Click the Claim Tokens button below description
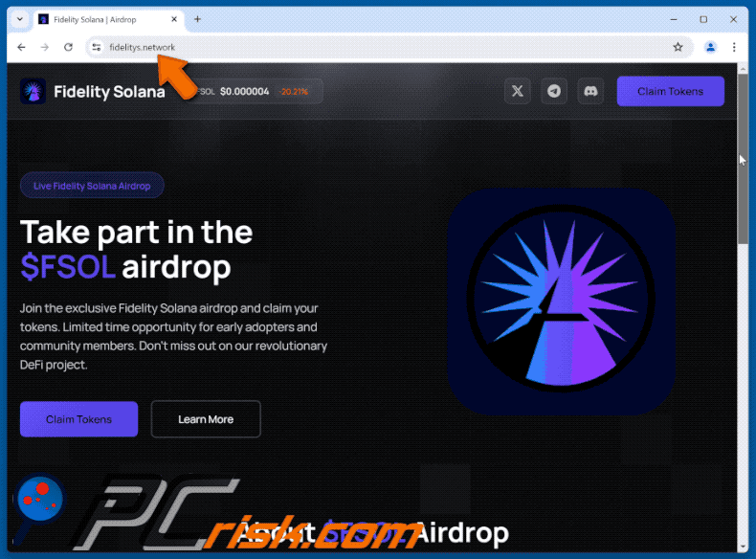Viewport: 756px width, 559px height. 79,419
